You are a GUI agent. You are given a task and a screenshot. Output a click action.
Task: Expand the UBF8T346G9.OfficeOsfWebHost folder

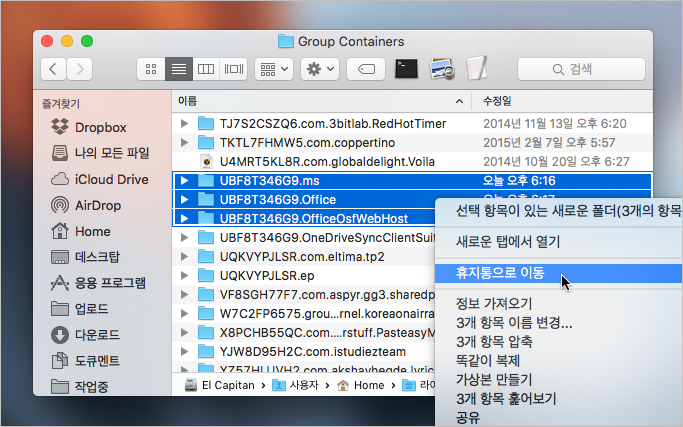(x=184, y=218)
